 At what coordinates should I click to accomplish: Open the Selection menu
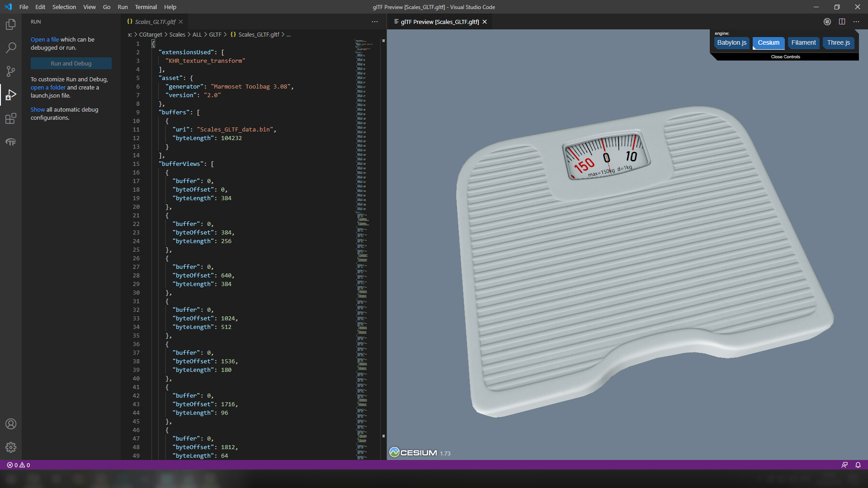pos(64,7)
